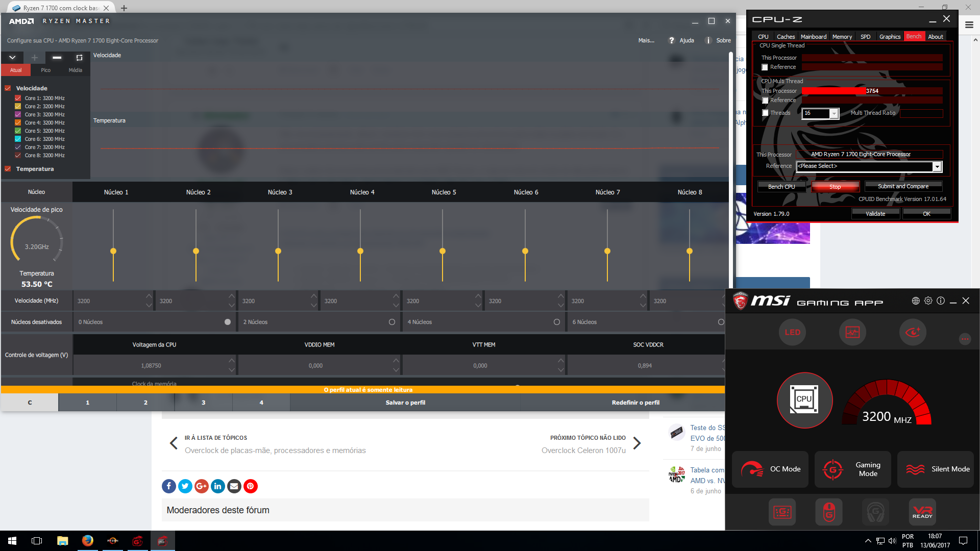This screenshot has height=551, width=980.
Task: Share topic on Twitter
Action: (x=185, y=486)
